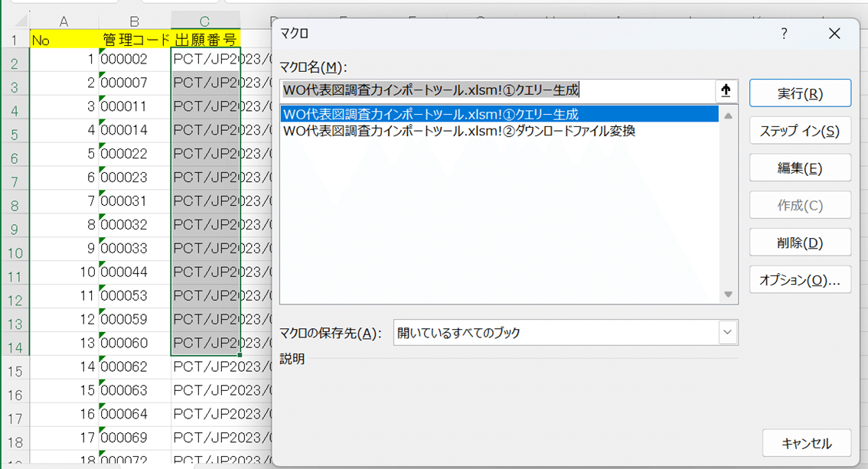Select cell containing 000060
868x469 pixels.
pos(135,344)
